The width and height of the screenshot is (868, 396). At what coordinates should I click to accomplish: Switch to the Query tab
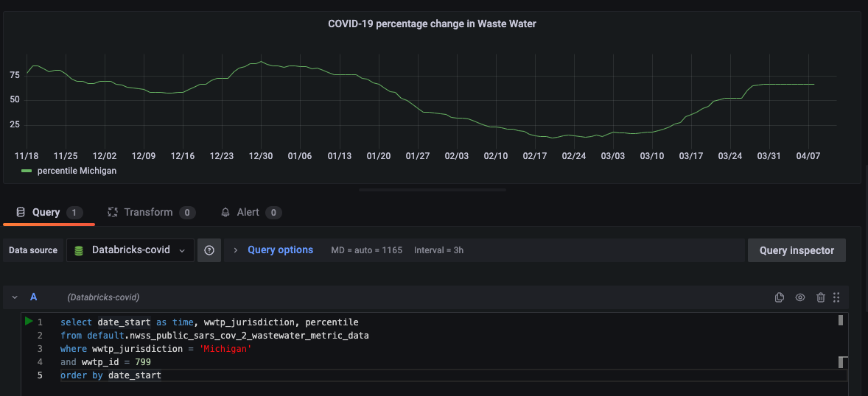46,212
